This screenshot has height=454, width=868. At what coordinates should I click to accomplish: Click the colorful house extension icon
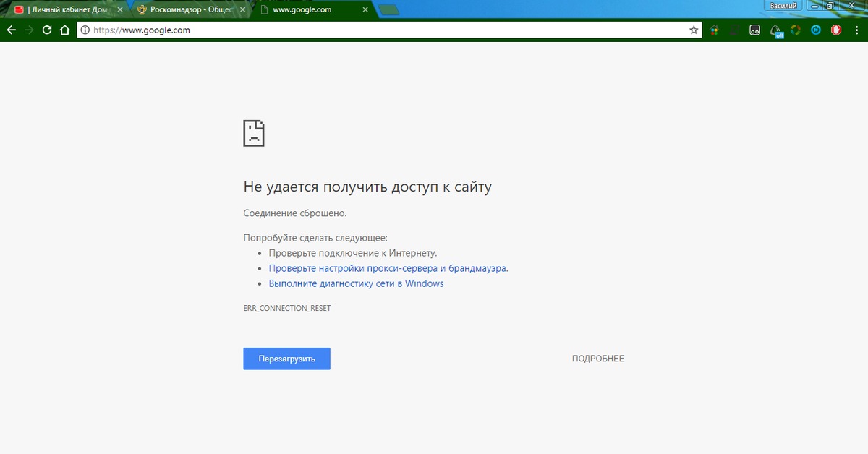click(714, 30)
